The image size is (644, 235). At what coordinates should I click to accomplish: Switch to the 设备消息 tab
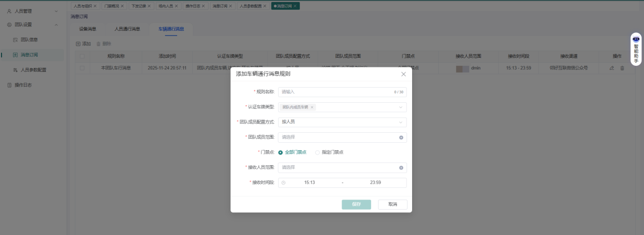pyautogui.click(x=87, y=29)
